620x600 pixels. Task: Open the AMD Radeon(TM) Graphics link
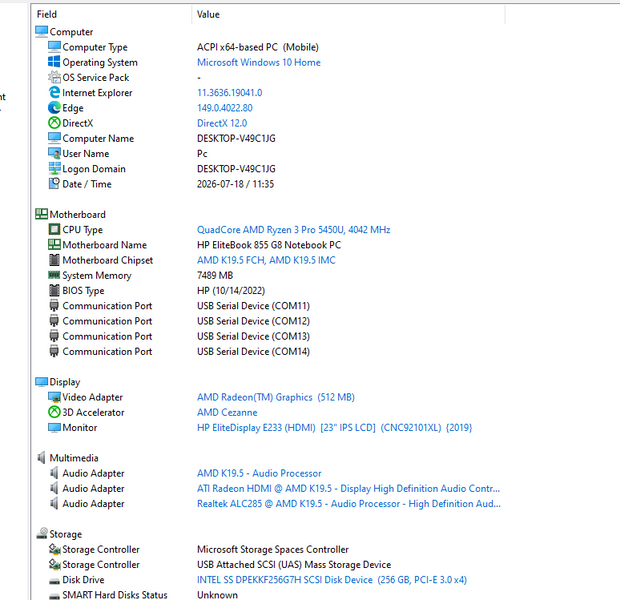tap(276, 397)
